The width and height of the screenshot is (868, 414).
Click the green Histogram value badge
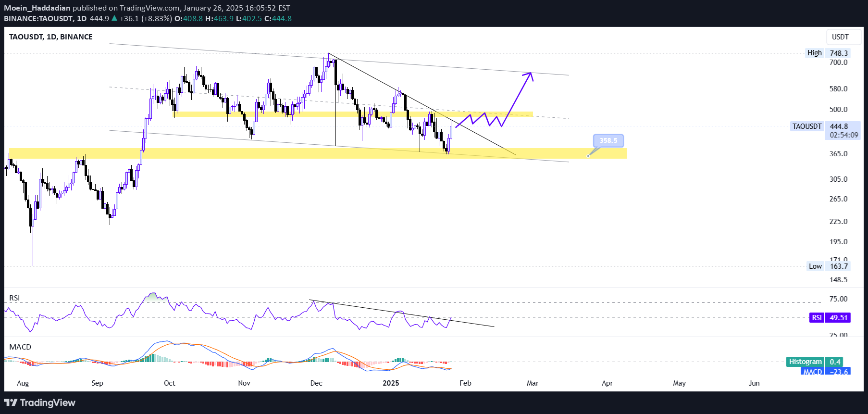click(x=814, y=362)
